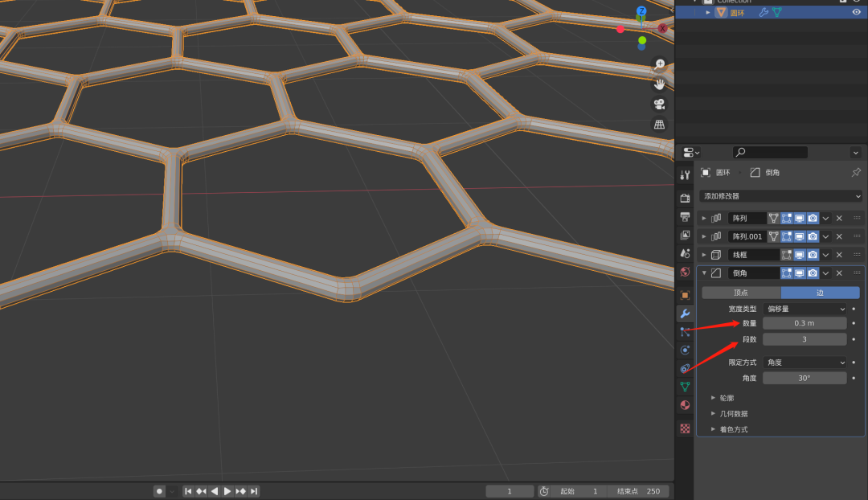The height and width of the screenshot is (500, 868).
Task: Open properties editor type dropdown
Action: pyautogui.click(x=691, y=152)
